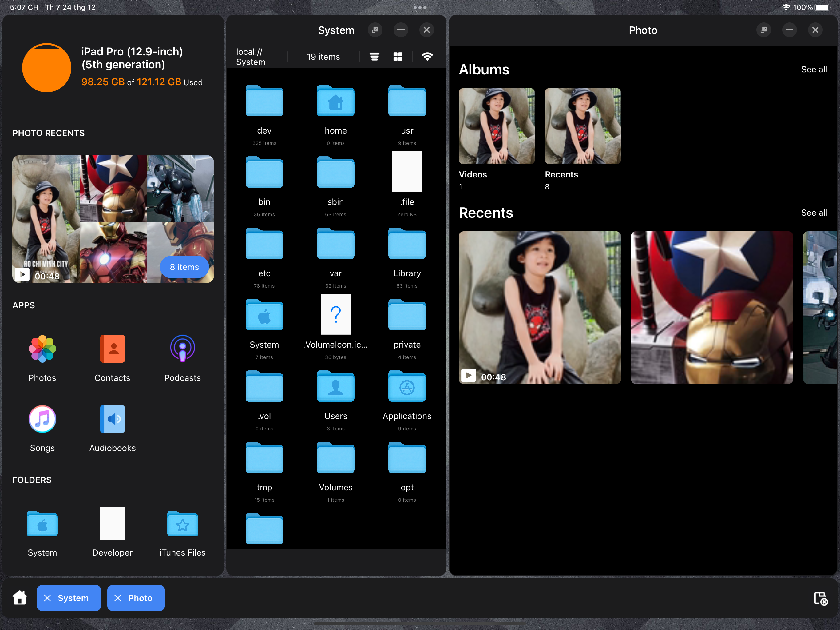The height and width of the screenshot is (630, 840).
Task: Open the Recents album thumbnail
Action: point(583,126)
